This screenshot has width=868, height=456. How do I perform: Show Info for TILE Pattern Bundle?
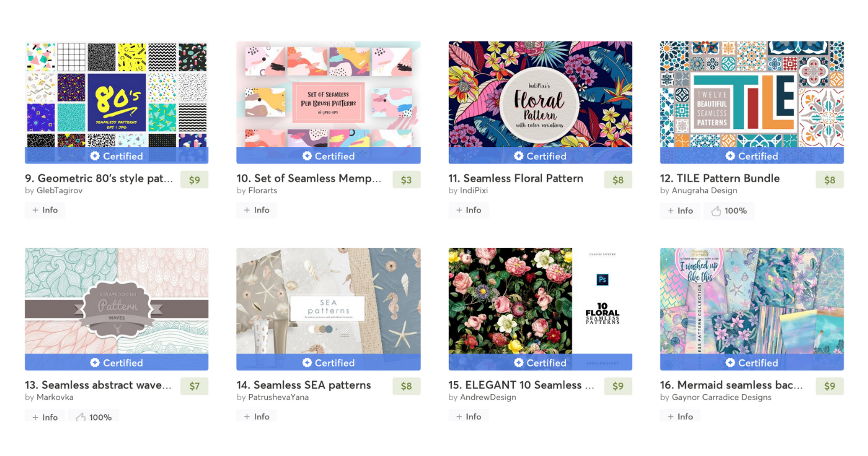[680, 211]
